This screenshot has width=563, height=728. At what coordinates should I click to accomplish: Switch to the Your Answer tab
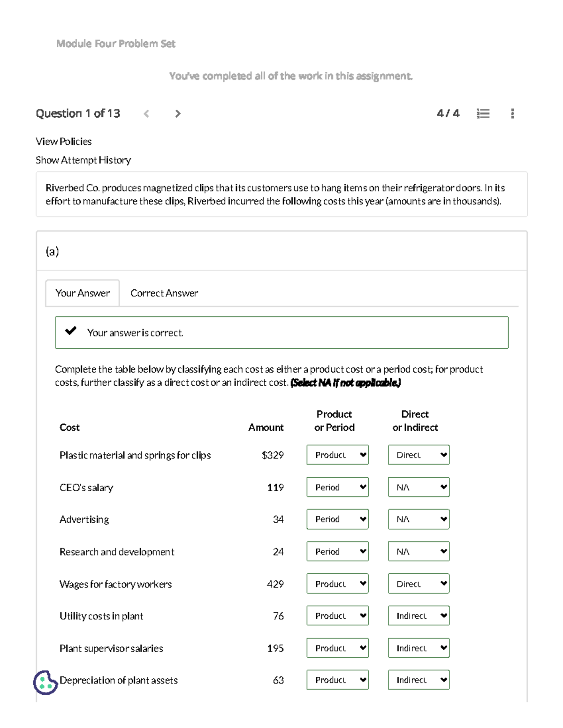(82, 293)
